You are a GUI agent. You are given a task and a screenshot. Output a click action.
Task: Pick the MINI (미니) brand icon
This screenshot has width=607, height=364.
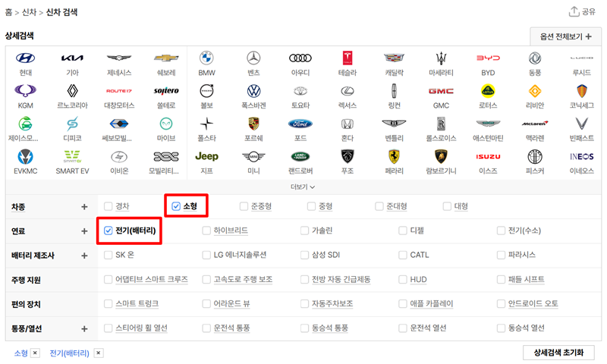(253, 157)
